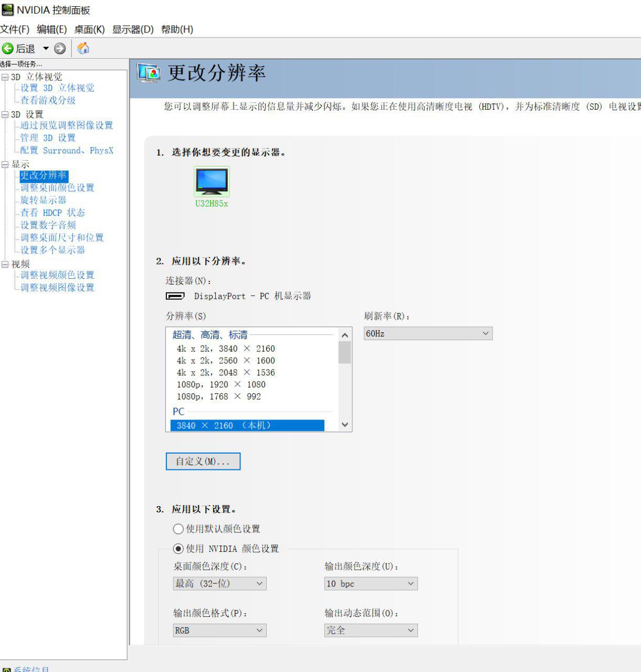
Task: Select resolution 1080p, 1768 × 992
Action: point(219,397)
